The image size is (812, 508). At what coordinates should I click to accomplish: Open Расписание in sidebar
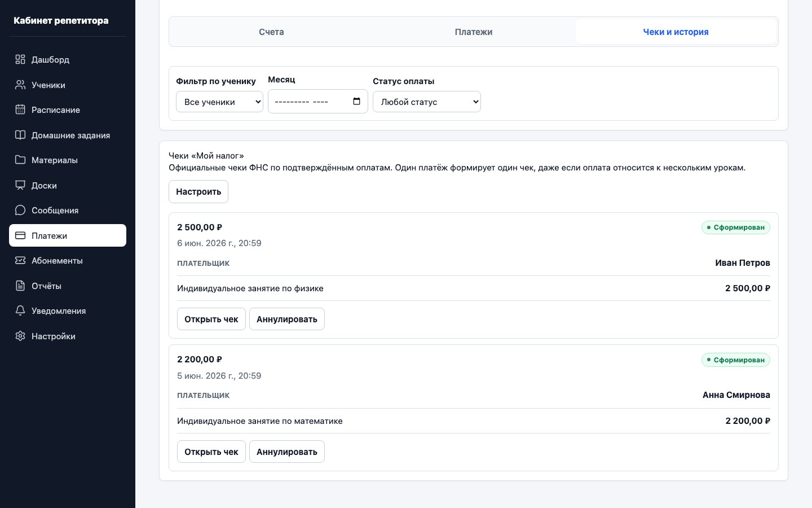[x=68, y=110]
